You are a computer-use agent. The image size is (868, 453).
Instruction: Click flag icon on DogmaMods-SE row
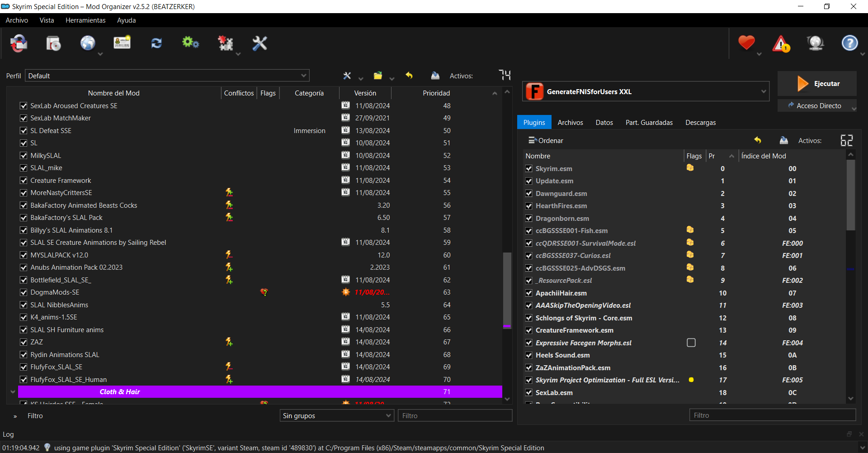(264, 292)
